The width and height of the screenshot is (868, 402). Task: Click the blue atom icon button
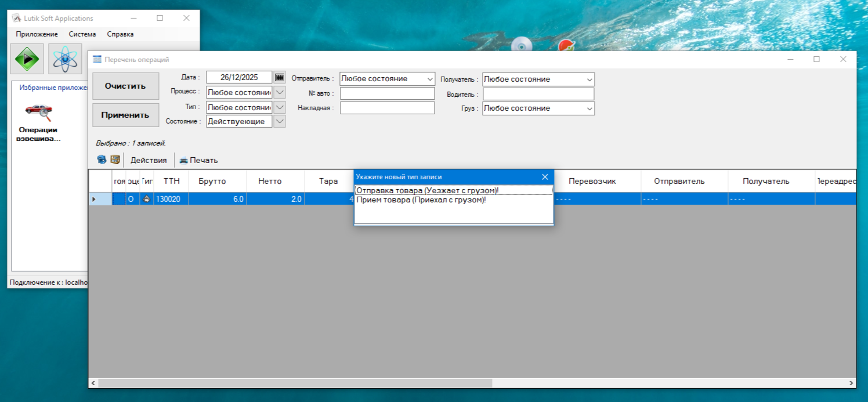pyautogui.click(x=65, y=59)
